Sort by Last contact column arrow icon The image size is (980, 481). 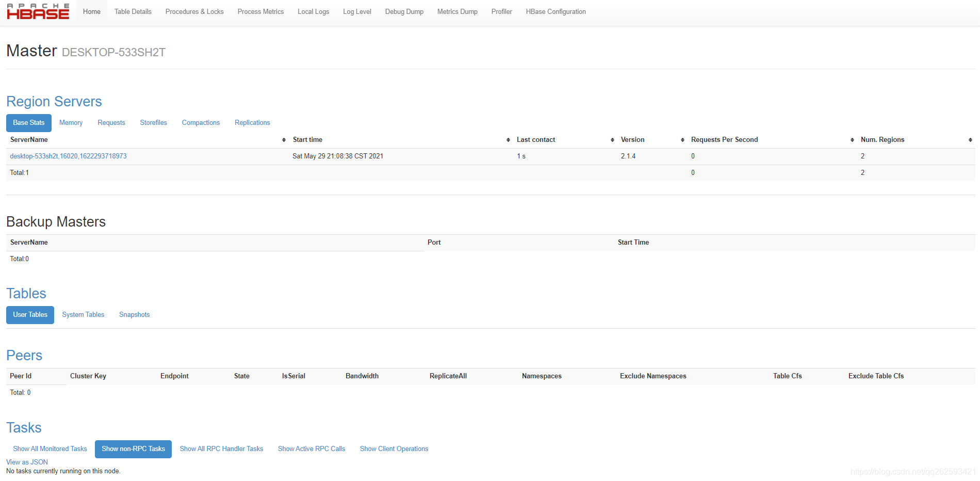612,140
